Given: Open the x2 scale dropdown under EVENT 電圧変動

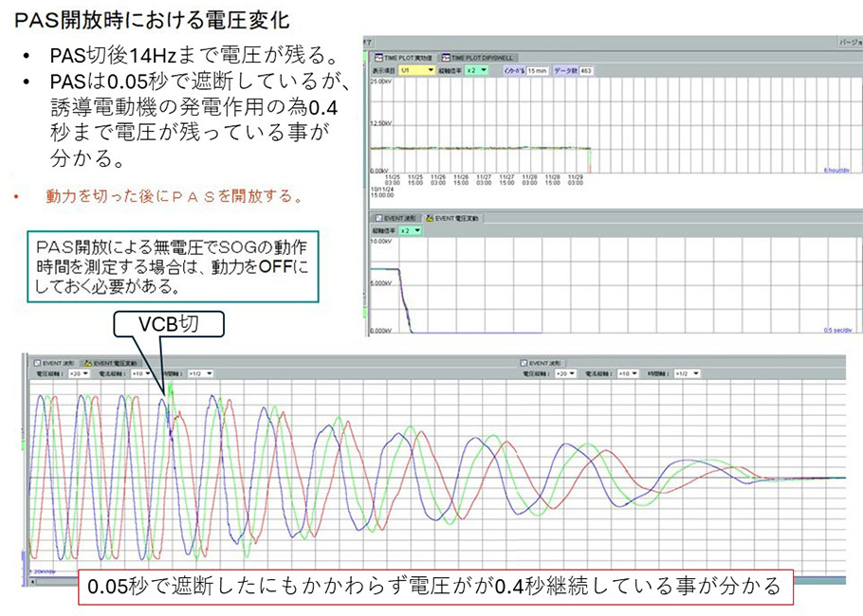Looking at the screenshot, I should pos(410,229).
